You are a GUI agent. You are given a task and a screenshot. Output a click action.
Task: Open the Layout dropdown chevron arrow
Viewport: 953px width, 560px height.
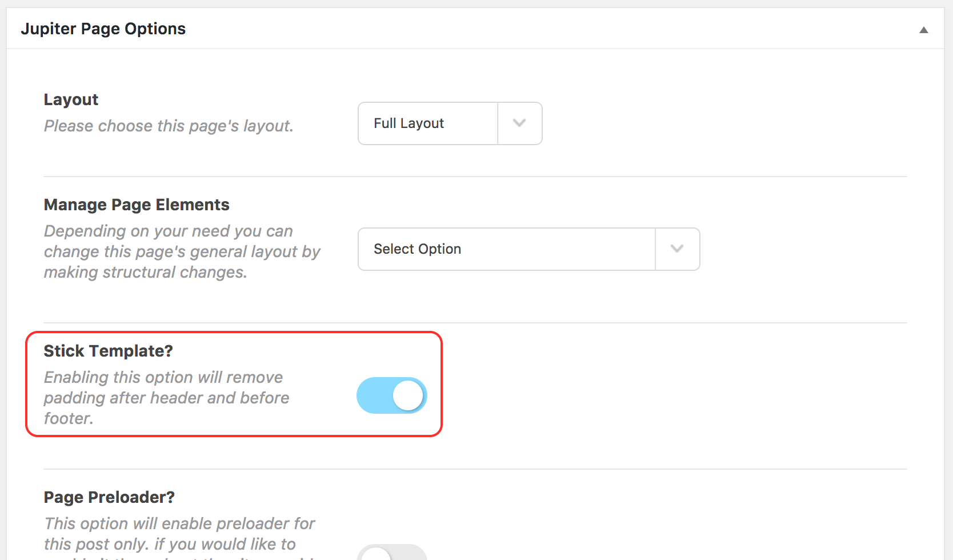[519, 123]
